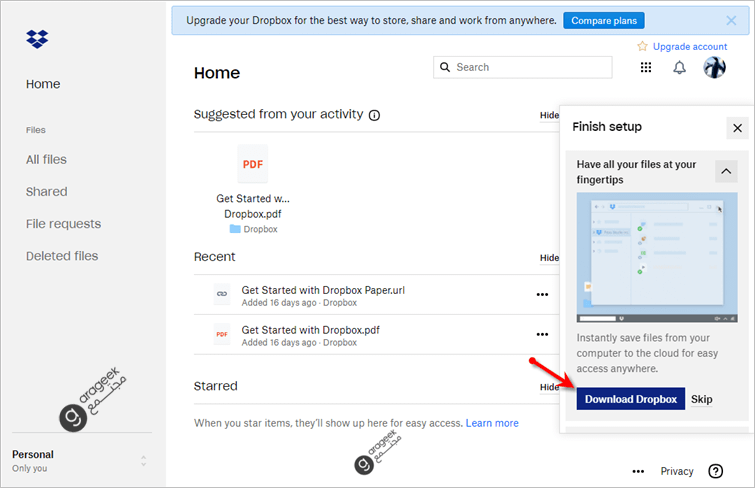
Task: Click the Upgrade account star icon
Action: pyautogui.click(x=642, y=46)
